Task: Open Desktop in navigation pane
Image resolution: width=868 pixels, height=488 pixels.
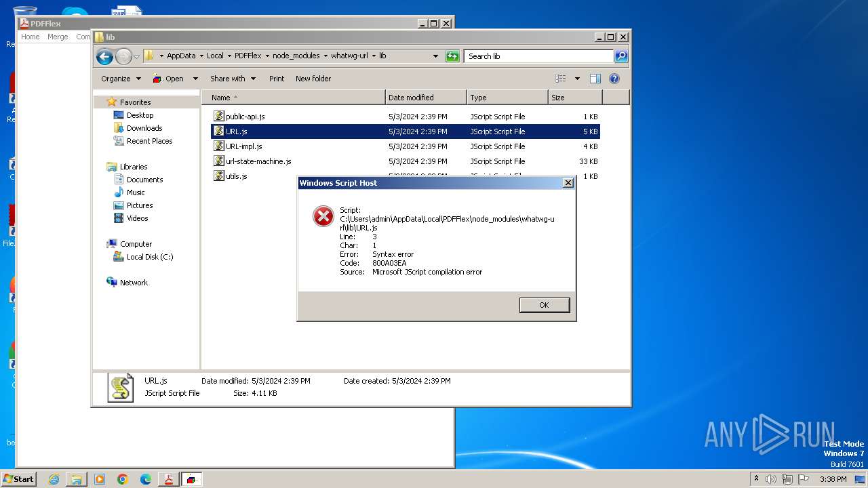Action: point(140,115)
